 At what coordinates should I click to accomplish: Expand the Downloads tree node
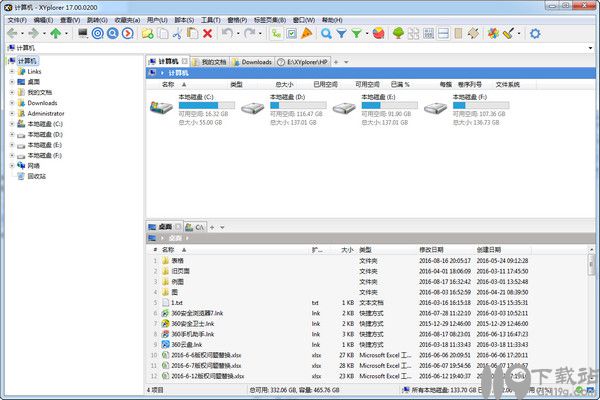pyautogui.click(x=12, y=103)
